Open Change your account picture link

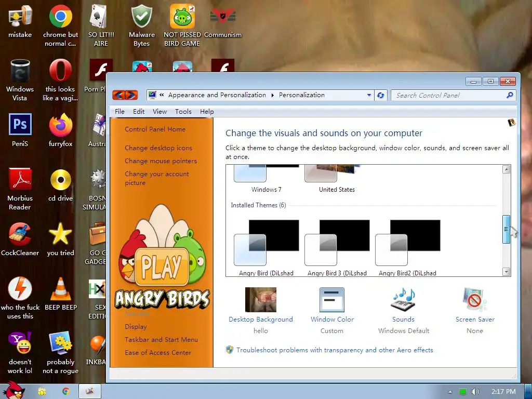[157, 179]
